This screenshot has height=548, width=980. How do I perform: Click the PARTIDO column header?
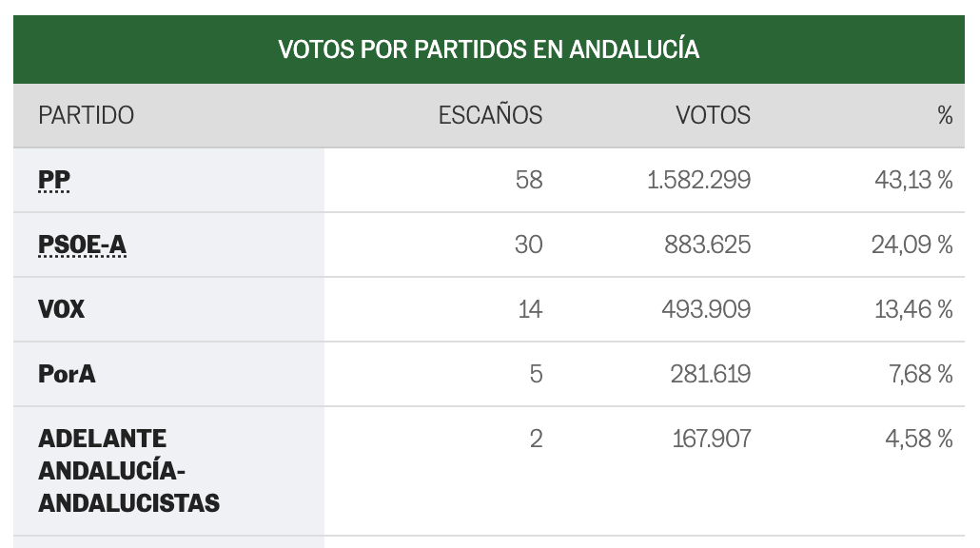point(87,115)
